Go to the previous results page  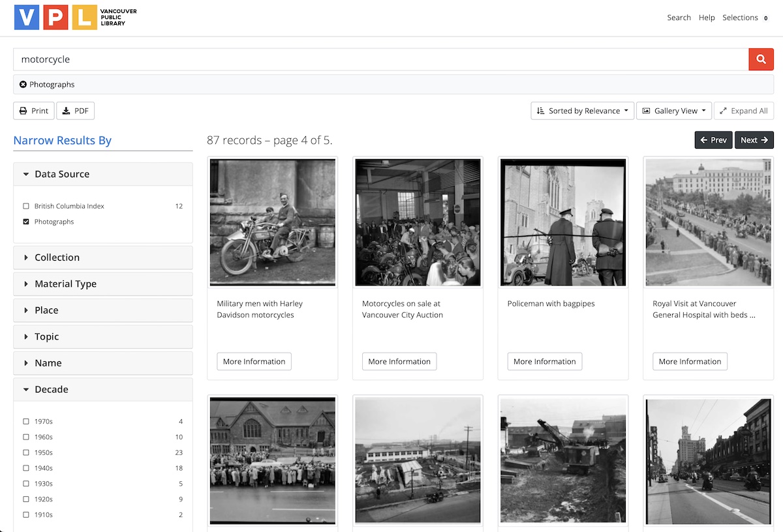(713, 140)
